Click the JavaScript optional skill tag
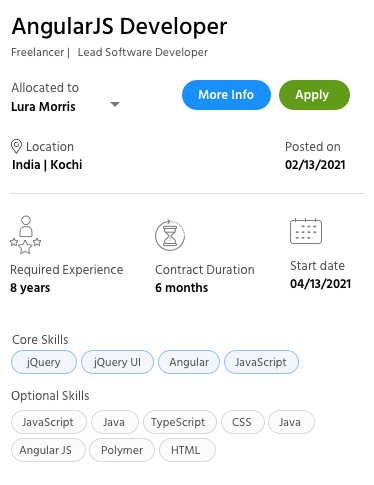Screen dimensions: 374x485 (x=49, y=422)
